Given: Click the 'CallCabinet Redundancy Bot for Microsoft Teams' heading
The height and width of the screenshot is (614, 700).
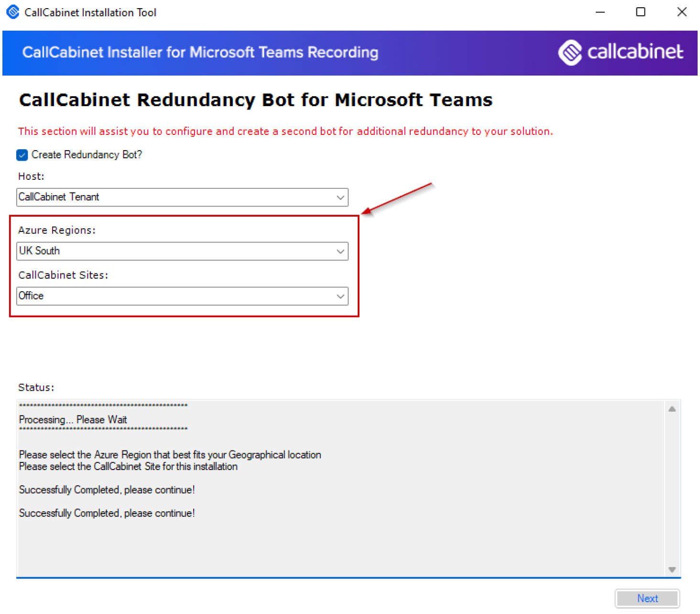Looking at the screenshot, I should [256, 100].
